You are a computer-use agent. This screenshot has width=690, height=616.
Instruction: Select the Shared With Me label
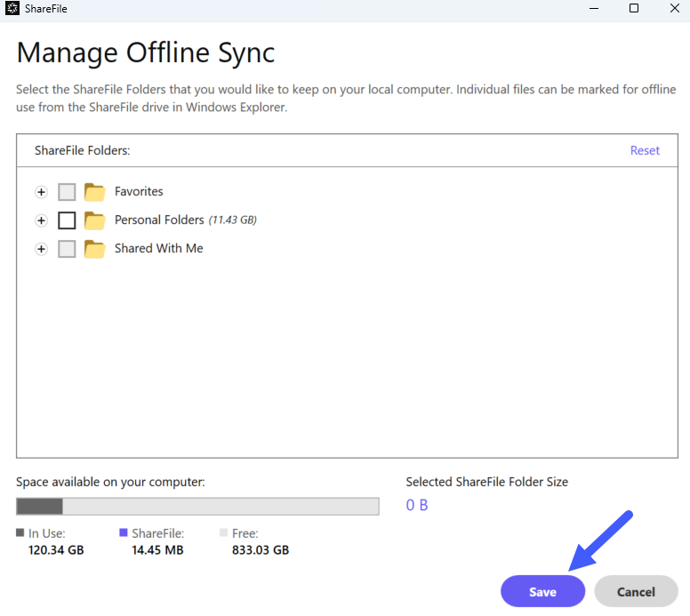coord(159,248)
